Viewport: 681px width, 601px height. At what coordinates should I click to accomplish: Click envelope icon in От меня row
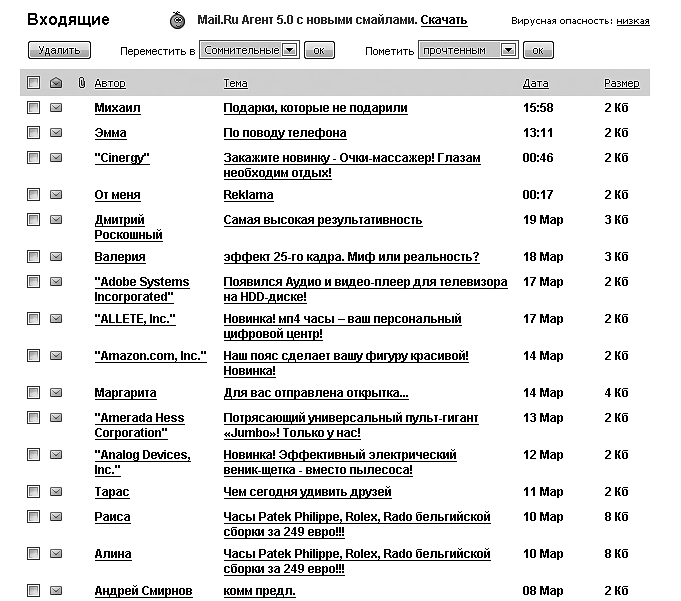click(x=56, y=195)
